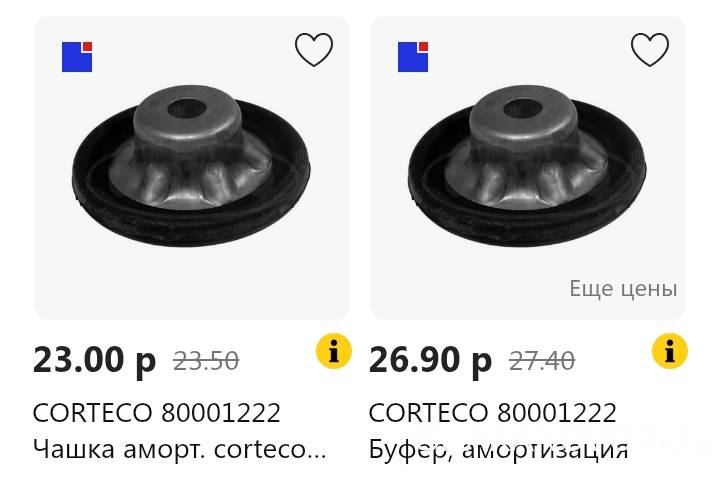Viewport: 720px width, 479px height.
Task: View left strut mount product image
Action: tap(191, 166)
